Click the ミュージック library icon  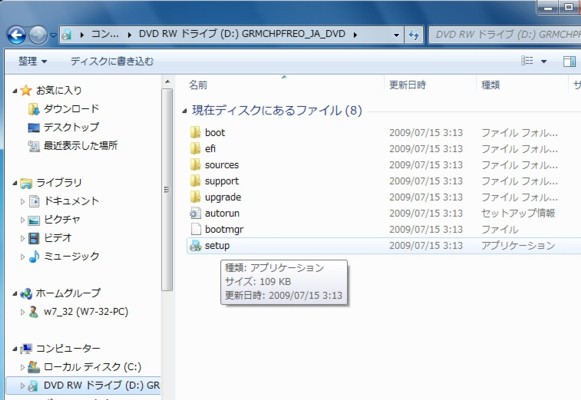point(34,256)
